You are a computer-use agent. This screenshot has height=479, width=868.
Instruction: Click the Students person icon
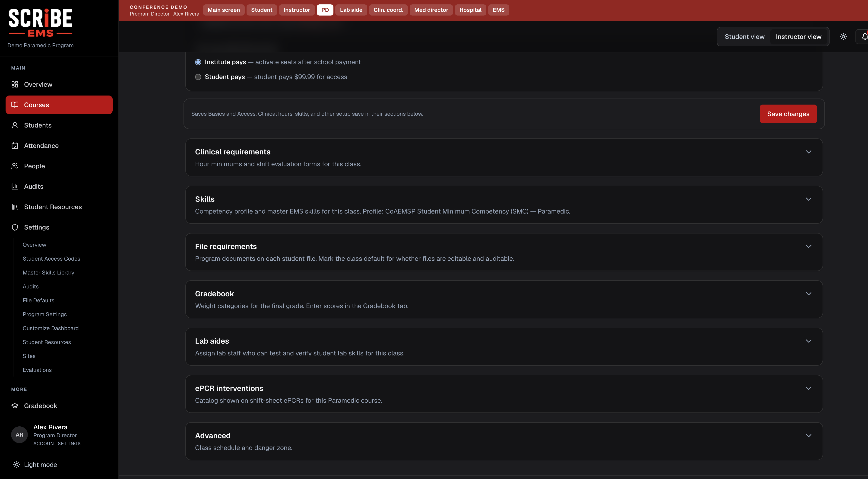[15, 125]
